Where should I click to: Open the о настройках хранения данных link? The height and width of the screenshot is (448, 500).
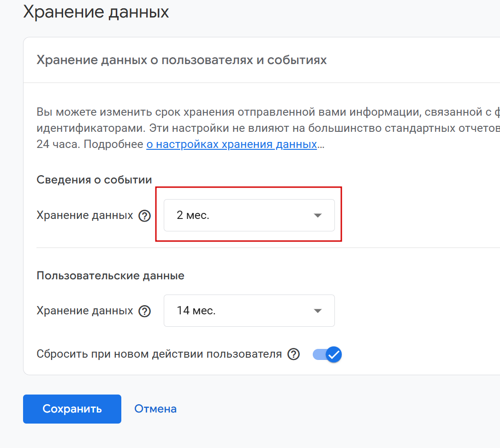(x=232, y=145)
